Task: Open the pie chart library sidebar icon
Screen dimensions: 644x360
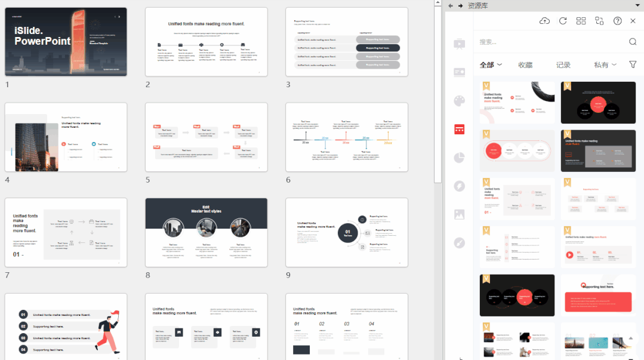Action: pyautogui.click(x=459, y=158)
